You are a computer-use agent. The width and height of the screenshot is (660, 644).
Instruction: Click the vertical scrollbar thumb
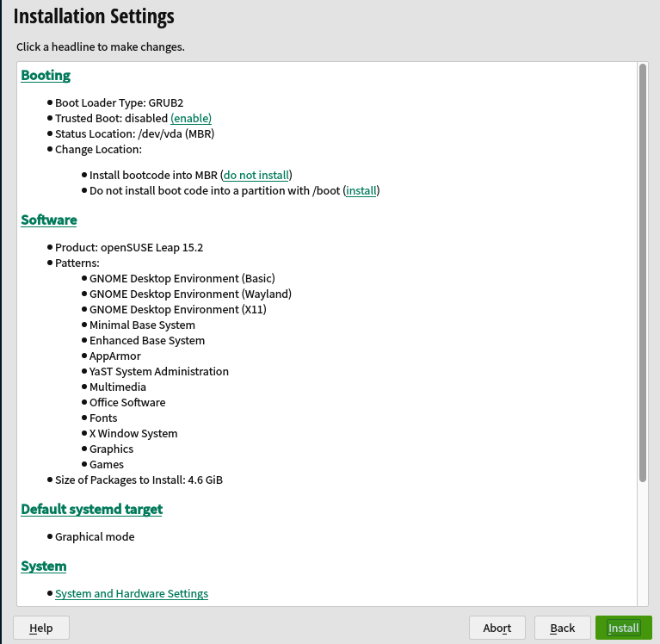642,273
